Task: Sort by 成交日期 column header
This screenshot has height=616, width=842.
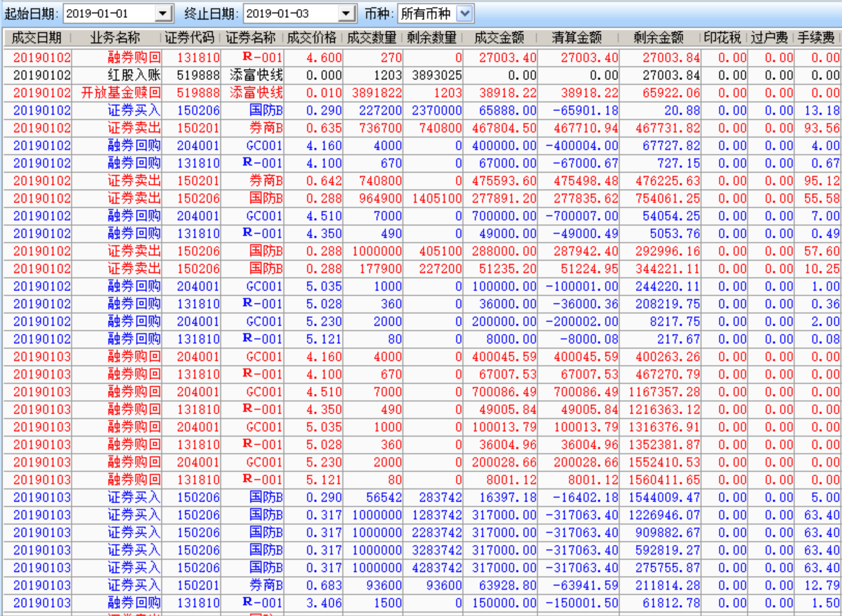Action: pyautogui.click(x=37, y=38)
